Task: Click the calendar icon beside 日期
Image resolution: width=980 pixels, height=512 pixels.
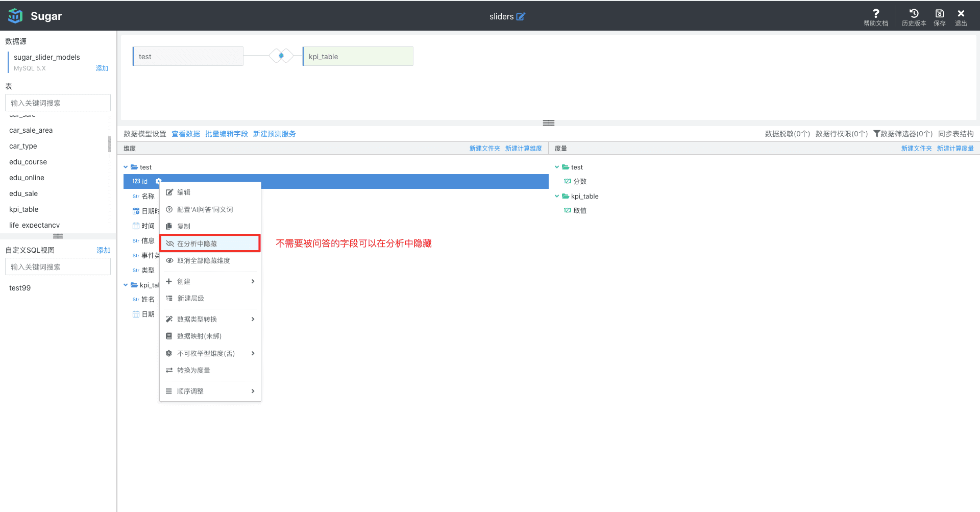Action: click(136, 314)
